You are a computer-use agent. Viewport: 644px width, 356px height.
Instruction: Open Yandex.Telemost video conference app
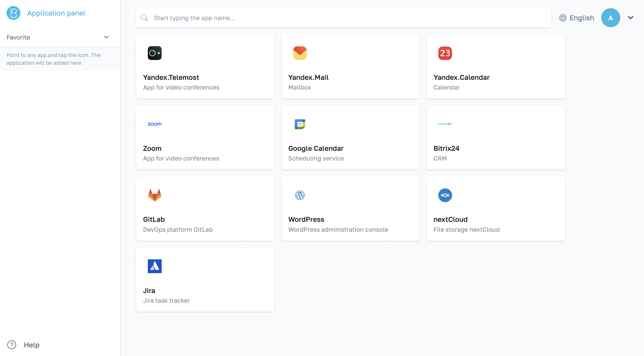(205, 66)
